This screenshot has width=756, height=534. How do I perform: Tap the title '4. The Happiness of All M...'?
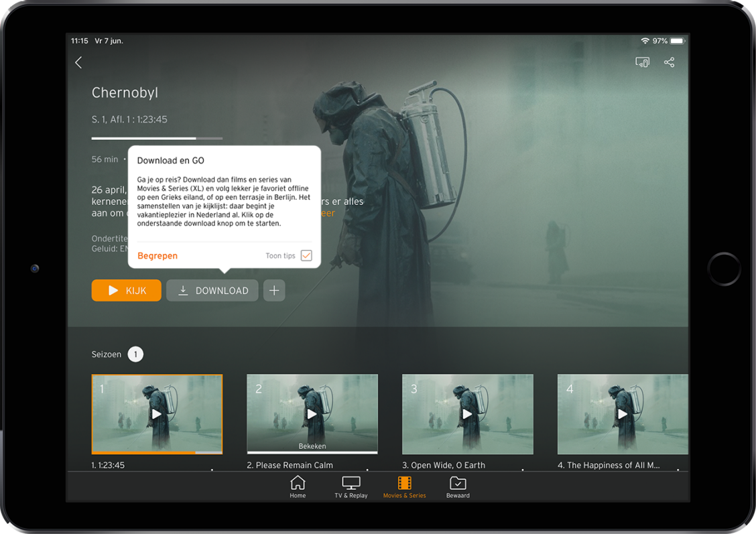pos(609,465)
